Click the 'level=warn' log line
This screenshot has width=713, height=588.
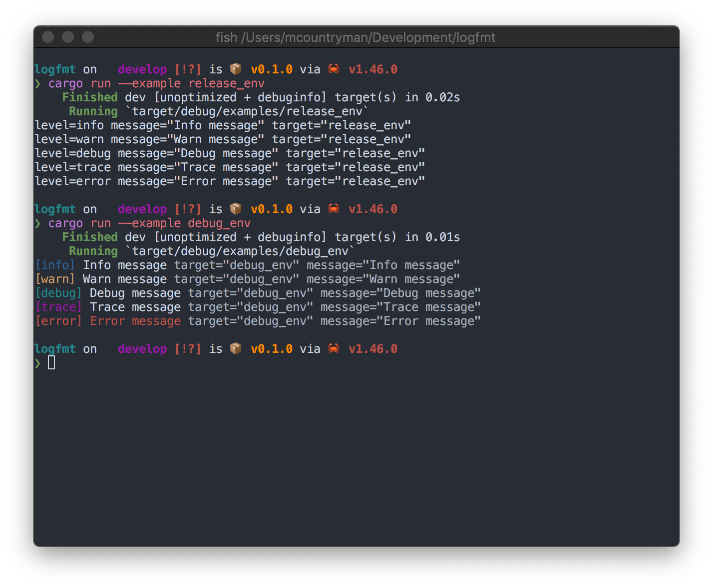coord(223,139)
